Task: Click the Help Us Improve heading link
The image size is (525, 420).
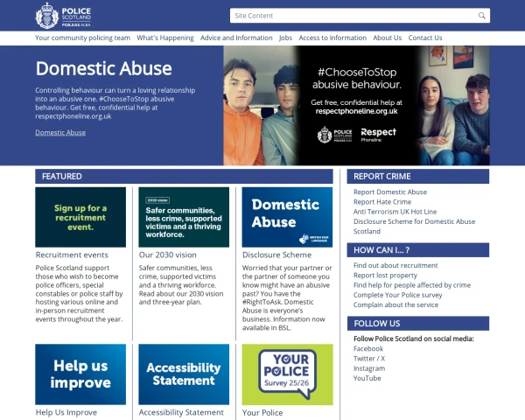Action: tap(66, 412)
